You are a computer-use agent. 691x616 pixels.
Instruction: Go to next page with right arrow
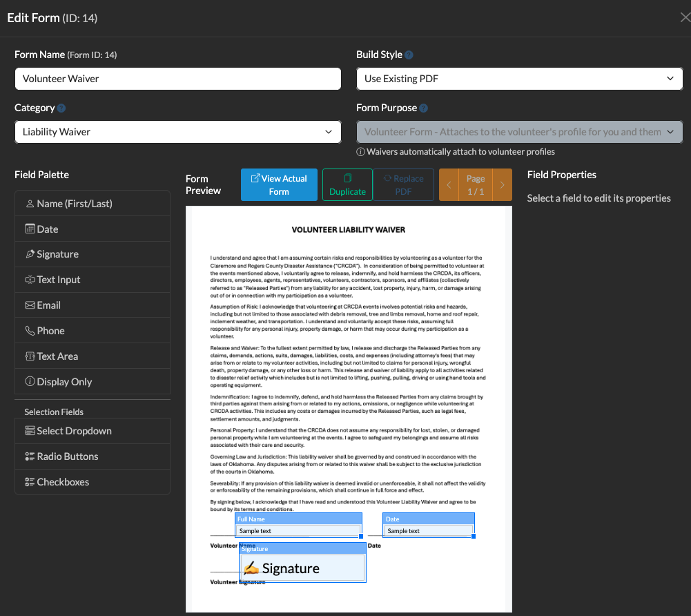(502, 185)
